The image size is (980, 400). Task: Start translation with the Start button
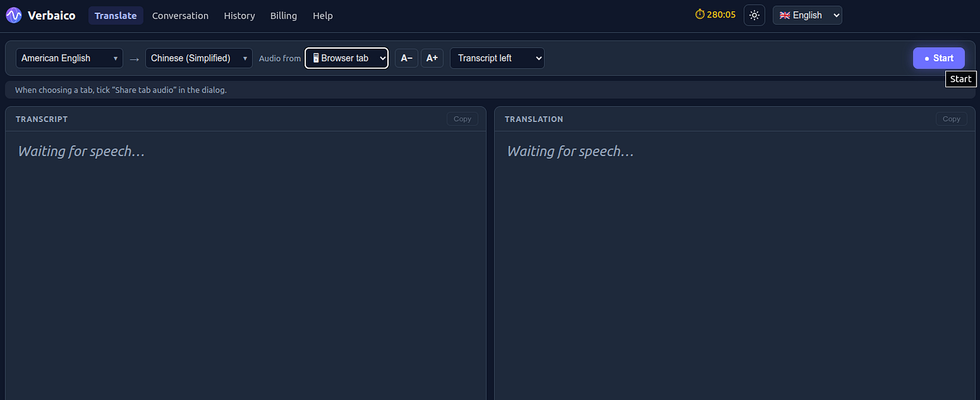[x=939, y=58]
